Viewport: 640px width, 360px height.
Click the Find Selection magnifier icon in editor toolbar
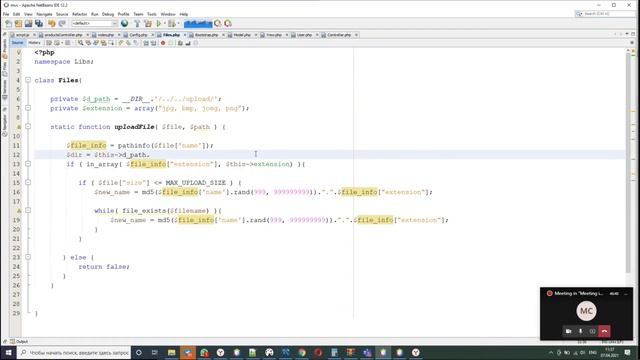(x=80, y=43)
